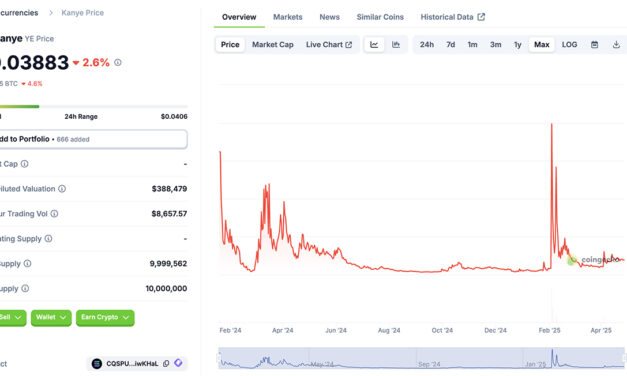627x376 pixels.
Task: Set chart range to Max
Action: point(541,44)
